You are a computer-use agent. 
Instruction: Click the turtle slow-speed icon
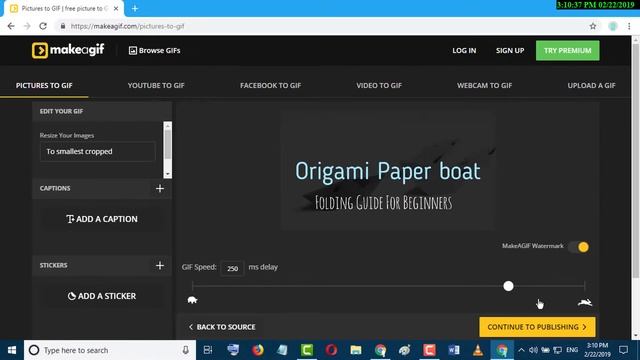tap(192, 300)
